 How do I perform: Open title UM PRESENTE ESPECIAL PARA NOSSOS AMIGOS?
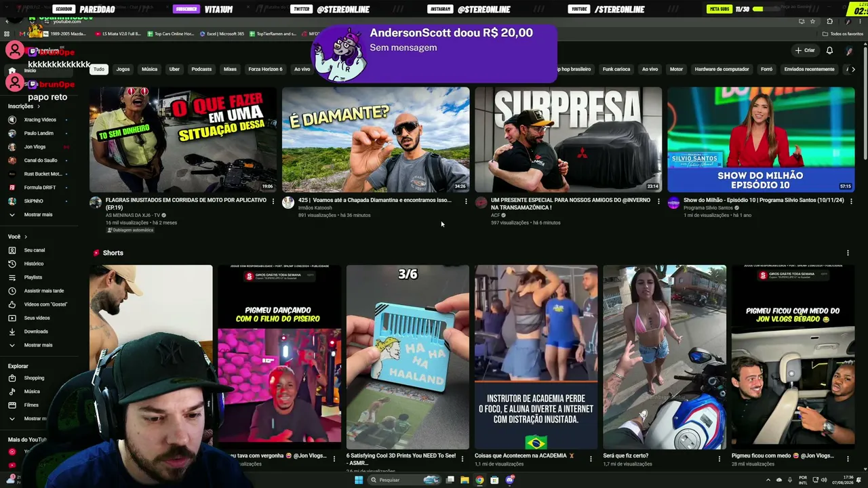[570, 204]
